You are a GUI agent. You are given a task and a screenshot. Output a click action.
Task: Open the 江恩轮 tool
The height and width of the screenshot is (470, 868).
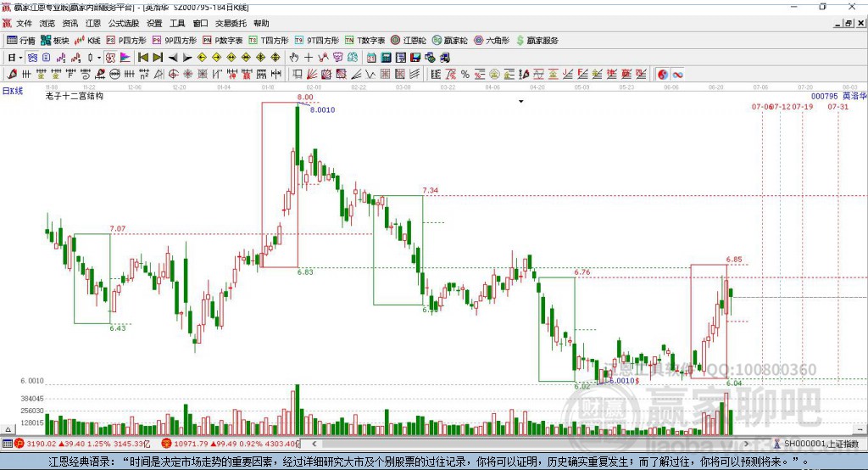(409, 41)
